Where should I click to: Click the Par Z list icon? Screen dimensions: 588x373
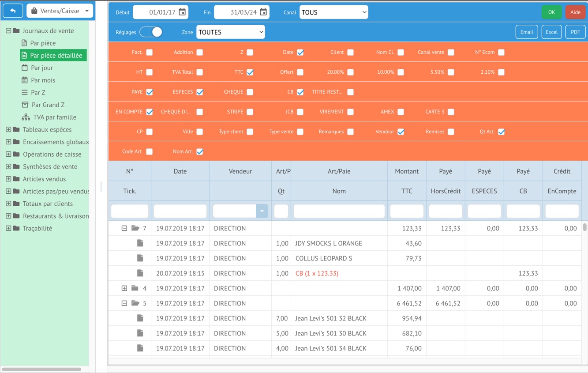25,92
